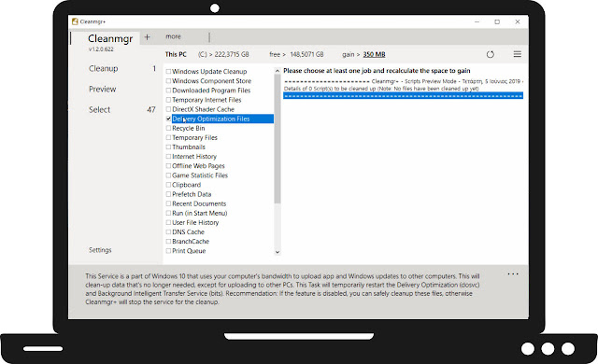Screen dimensions: 598x364
Task: Open Settings in the sidebar
Action: tap(100, 250)
